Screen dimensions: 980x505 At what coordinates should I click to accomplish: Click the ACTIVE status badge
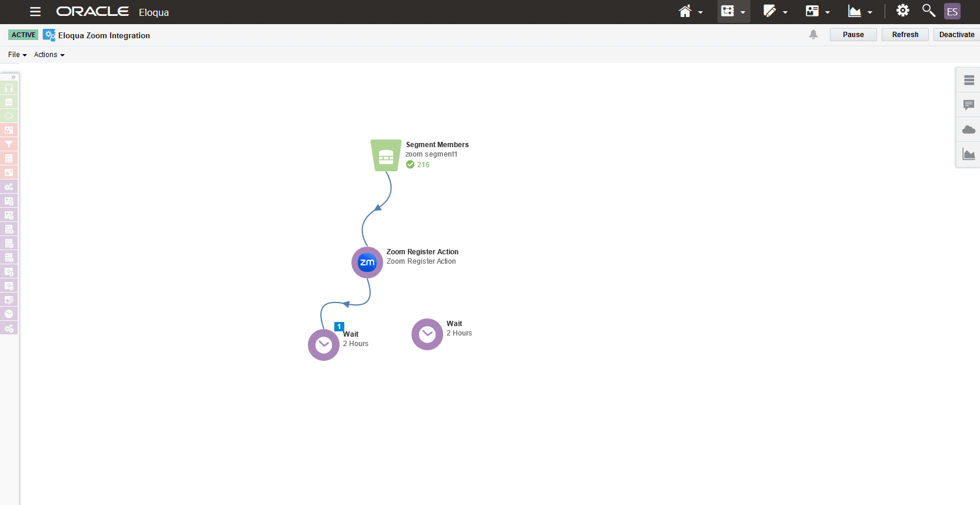tap(24, 35)
